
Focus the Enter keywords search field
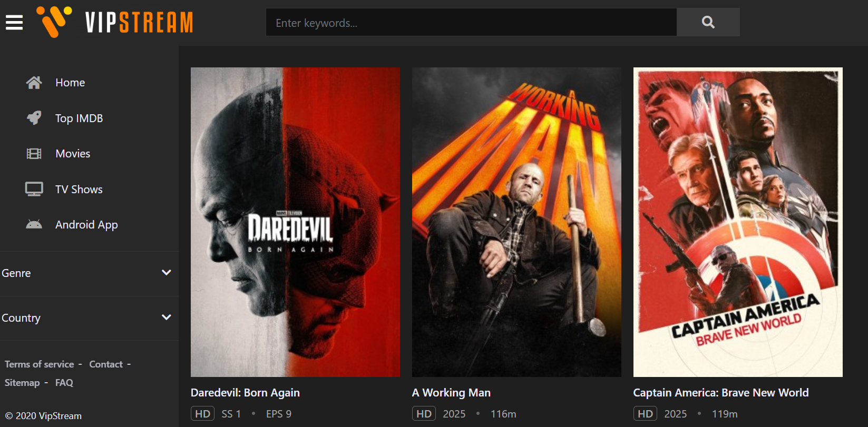471,23
